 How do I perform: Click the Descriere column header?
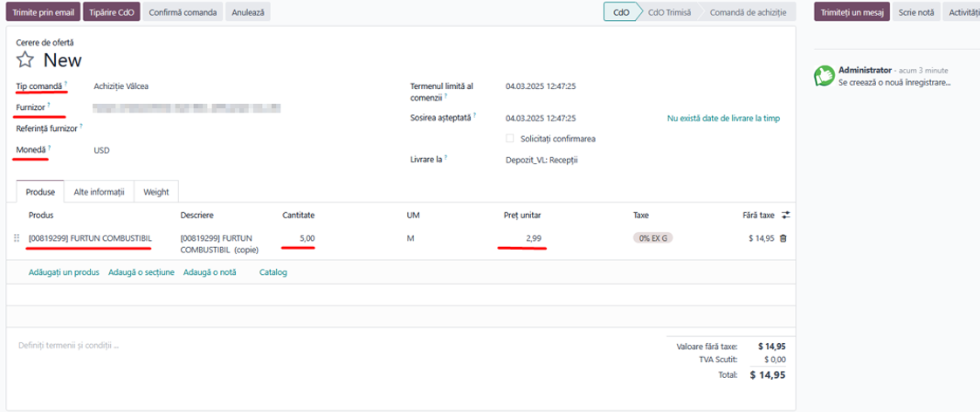[197, 215]
